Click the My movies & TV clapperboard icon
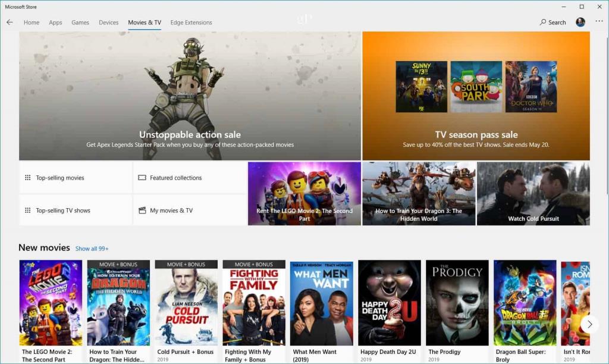Image resolution: width=609 pixels, height=364 pixels. [142, 210]
